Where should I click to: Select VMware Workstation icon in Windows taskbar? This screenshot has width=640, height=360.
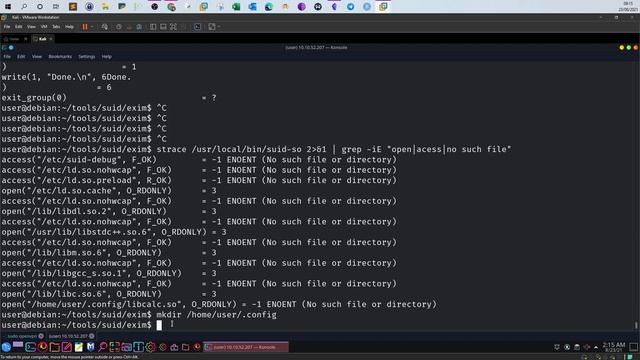[x=383, y=7]
